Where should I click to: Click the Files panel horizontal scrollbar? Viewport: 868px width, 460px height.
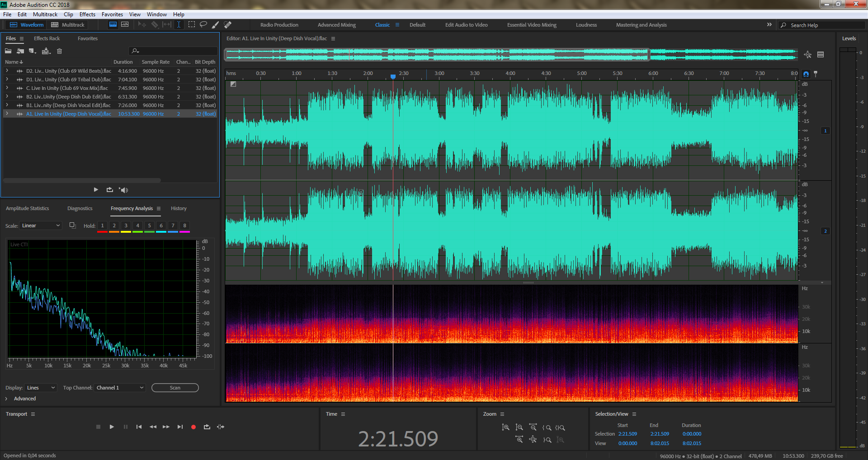82,180
